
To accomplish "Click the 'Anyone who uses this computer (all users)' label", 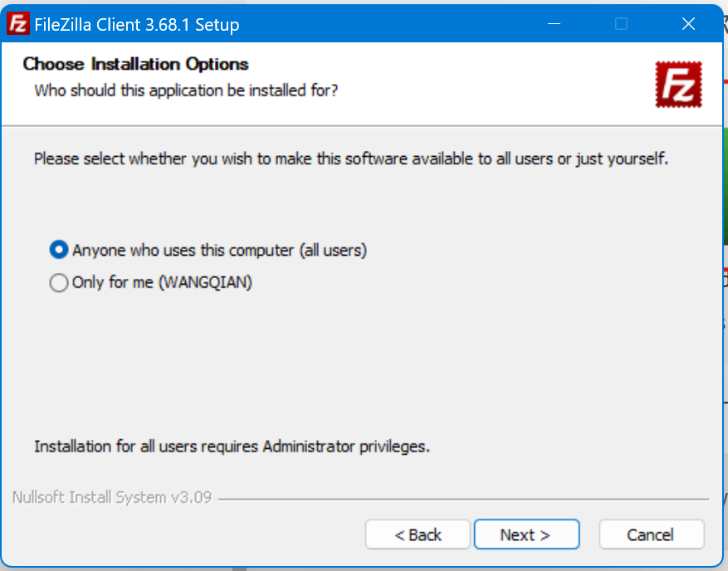I will [x=219, y=250].
